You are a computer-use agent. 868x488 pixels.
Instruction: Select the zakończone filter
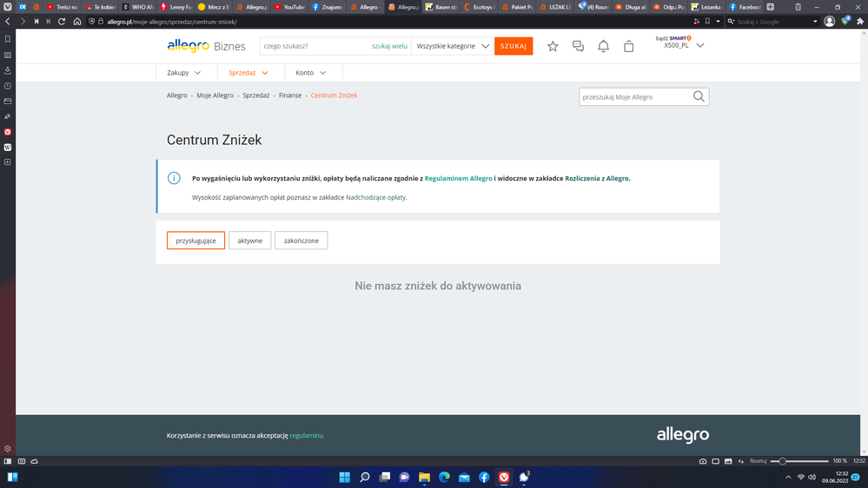[x=301, y=241]
